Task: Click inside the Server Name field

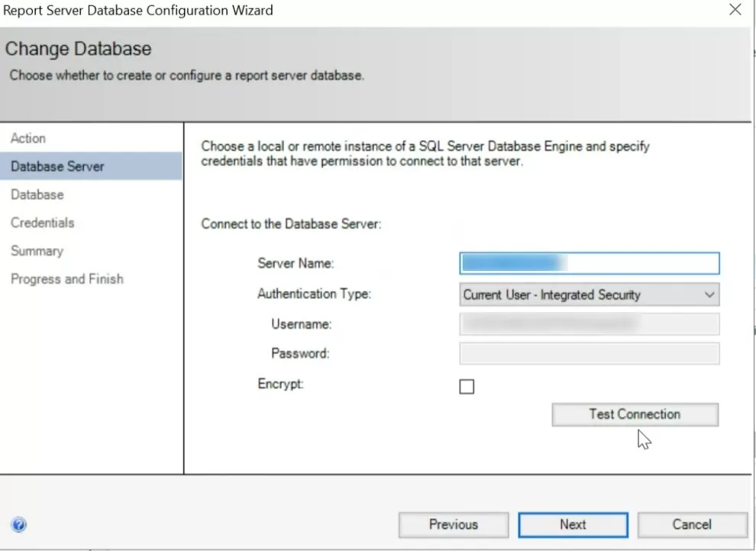Action: (x=588, y=263)
